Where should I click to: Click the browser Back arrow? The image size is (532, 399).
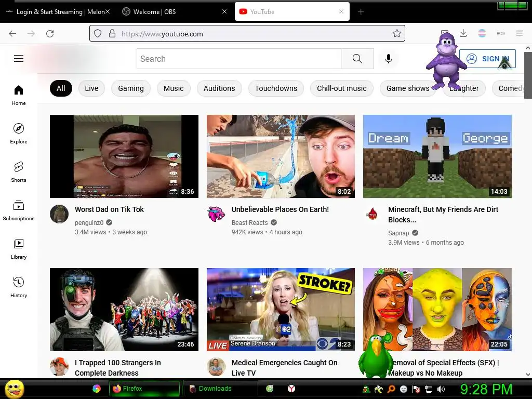click(x=12, y=34)
